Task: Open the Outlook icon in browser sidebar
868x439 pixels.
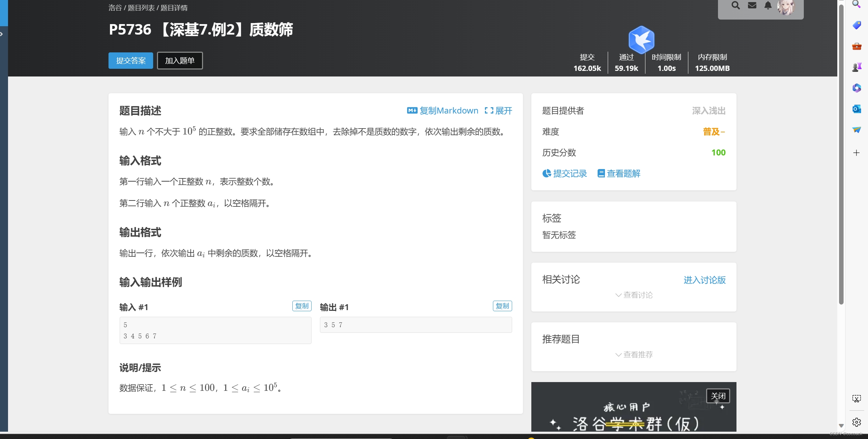Action: coord(856,109)
